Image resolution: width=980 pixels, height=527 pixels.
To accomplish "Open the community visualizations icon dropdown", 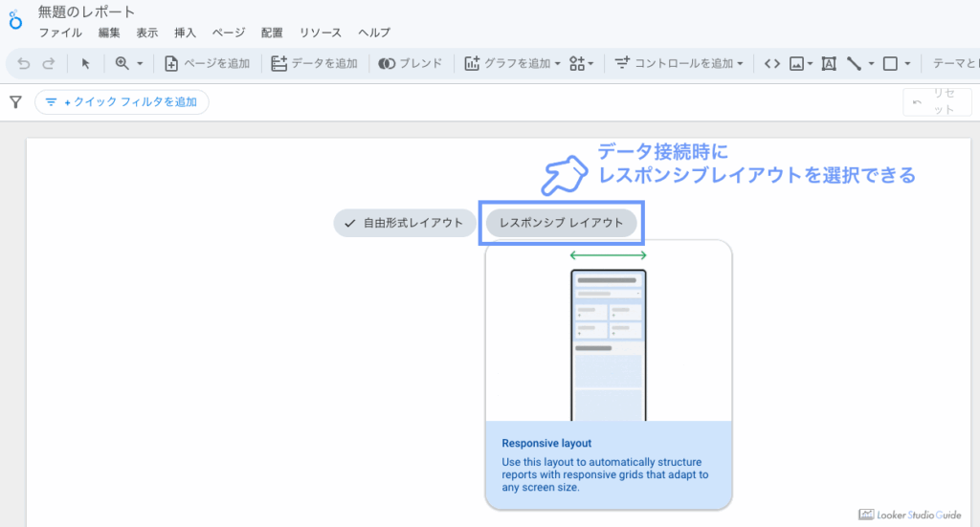I will (581, 64).
